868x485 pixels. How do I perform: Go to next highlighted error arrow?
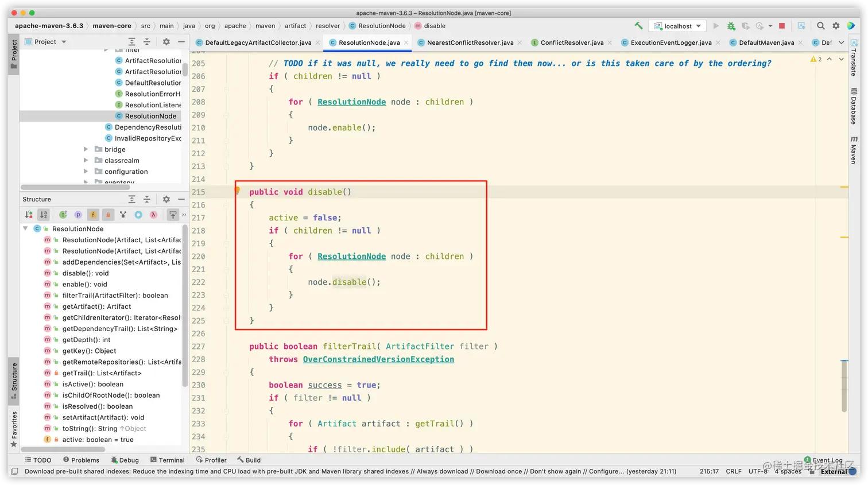[x=841, y=59]
